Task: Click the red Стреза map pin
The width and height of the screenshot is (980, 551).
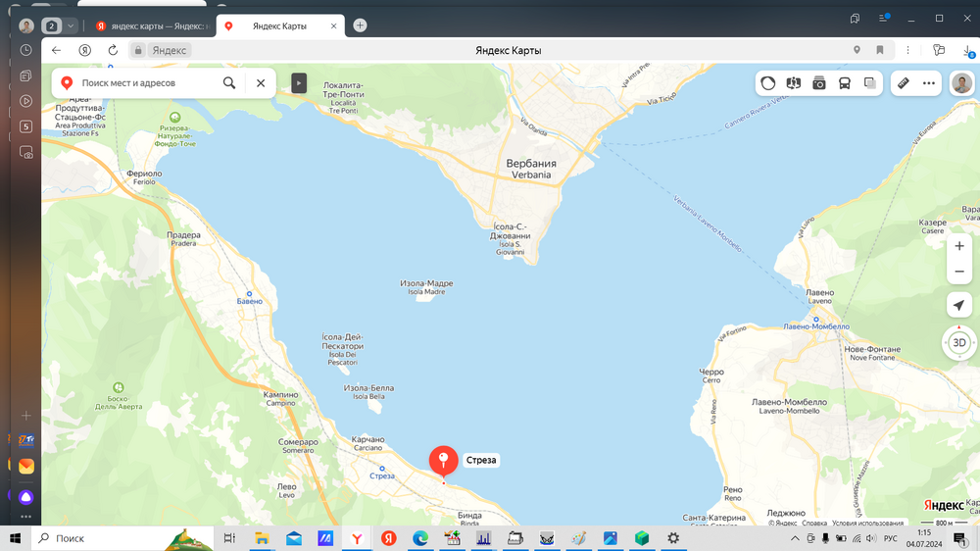Action: tap(443, 462)
